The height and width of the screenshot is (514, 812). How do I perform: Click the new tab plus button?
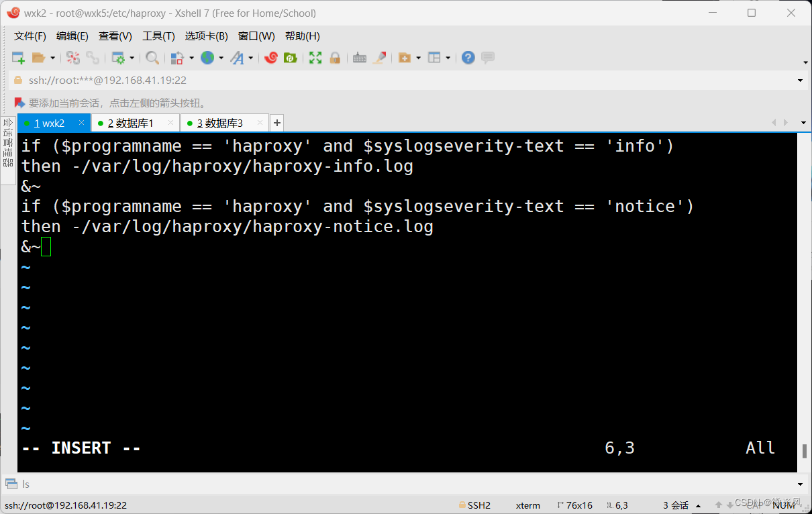276,123
